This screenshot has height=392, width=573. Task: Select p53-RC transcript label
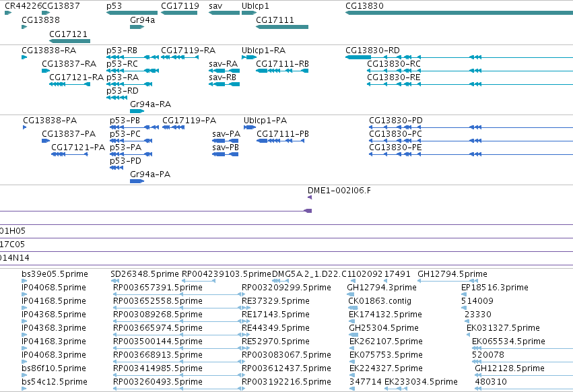pos(122,64)
